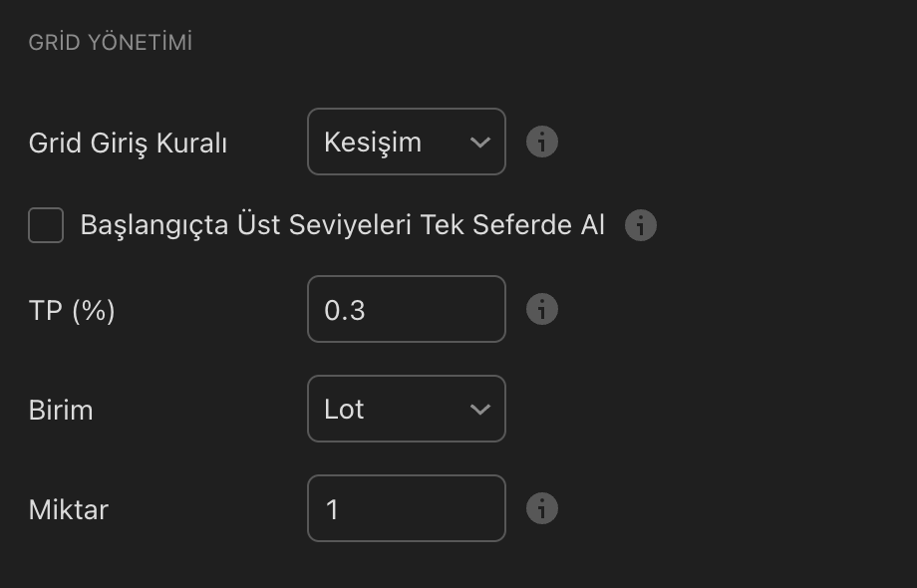Viewport: 917px width, 588px height.
Task: Click the Grid Giriş Kuralı label text
Action: [128, 144]
